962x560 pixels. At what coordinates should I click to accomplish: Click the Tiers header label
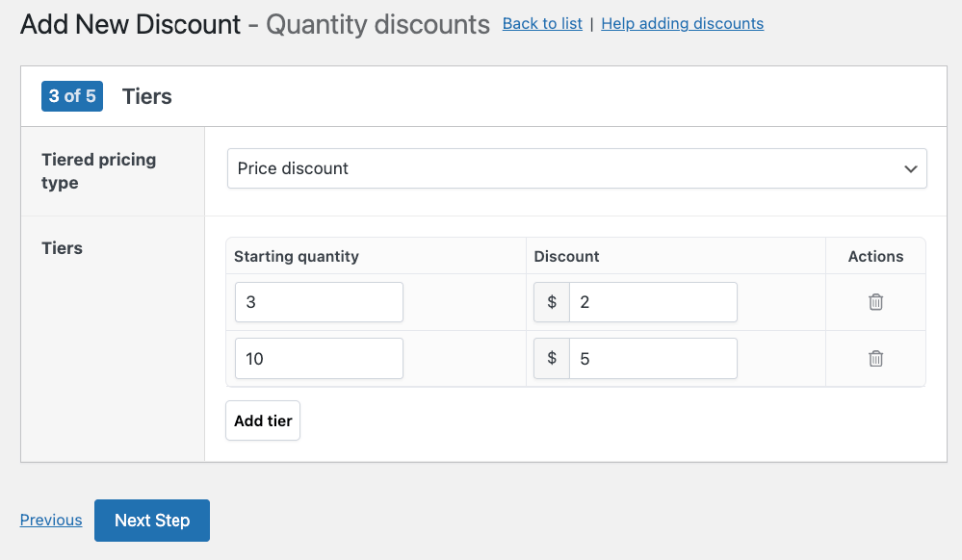tap(146, 96)
